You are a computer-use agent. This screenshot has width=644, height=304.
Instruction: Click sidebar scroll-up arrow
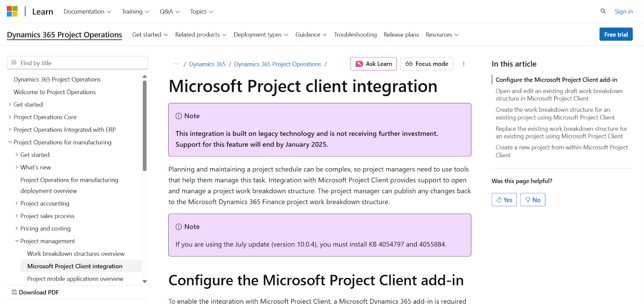[144, 76]
